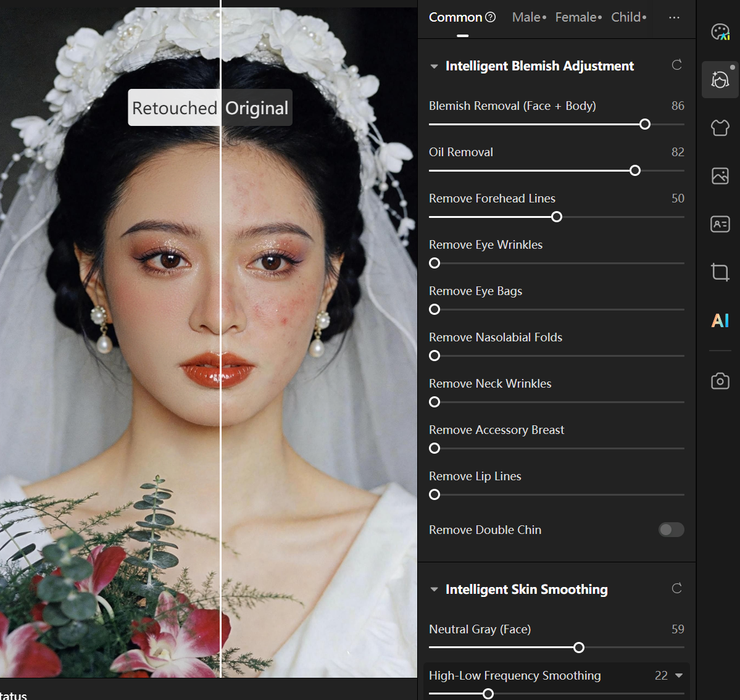Enable the Remove Double Chin toggle
Viewport: 740px width, 700px height.
(671, 530)
